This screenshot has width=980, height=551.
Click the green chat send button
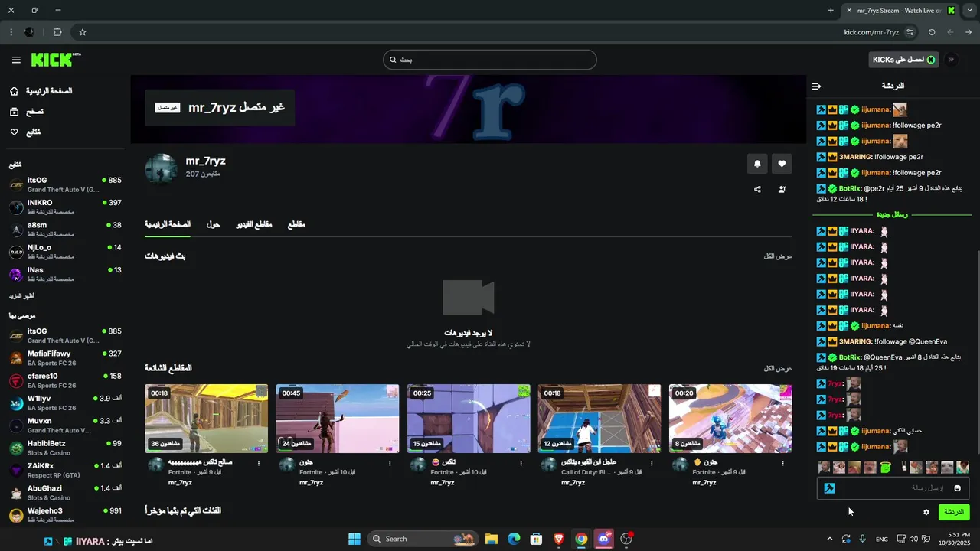(954, 512)
